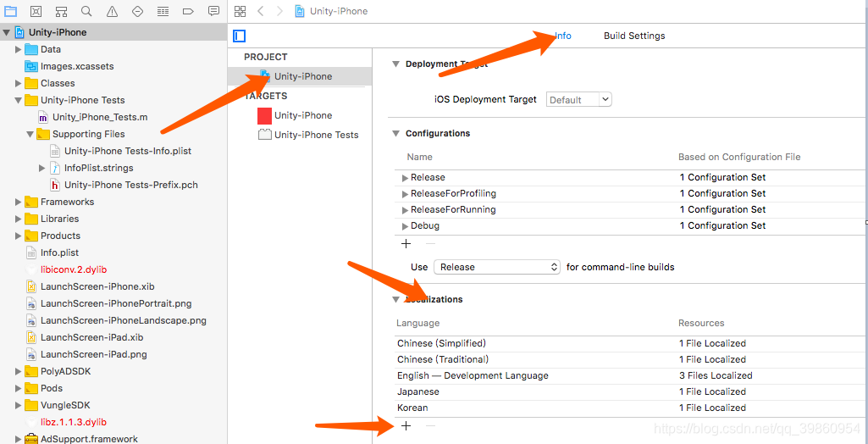Collapse the Deployment Target section

(x=395, y=64)
